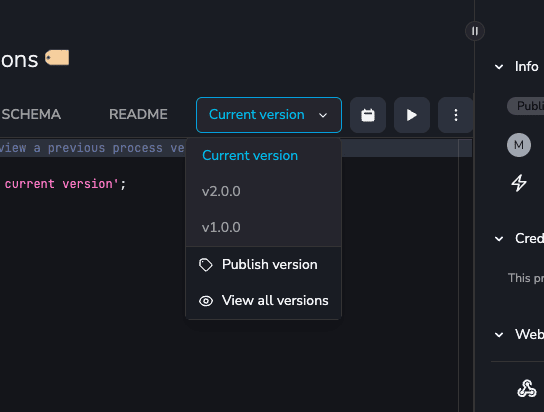Click the Publi status badge
The width and height of the screenshot is (544, 412).
click(526, 106)
